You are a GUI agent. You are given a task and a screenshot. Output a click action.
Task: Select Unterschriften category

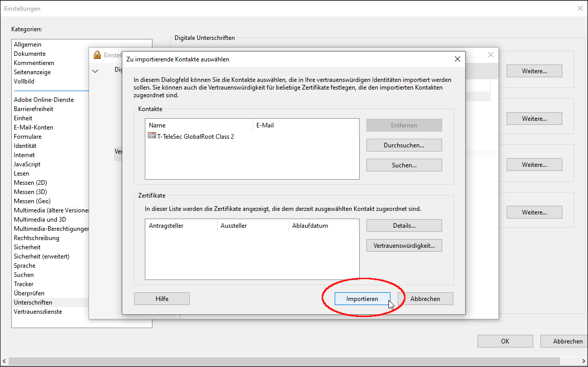[33, 302]
